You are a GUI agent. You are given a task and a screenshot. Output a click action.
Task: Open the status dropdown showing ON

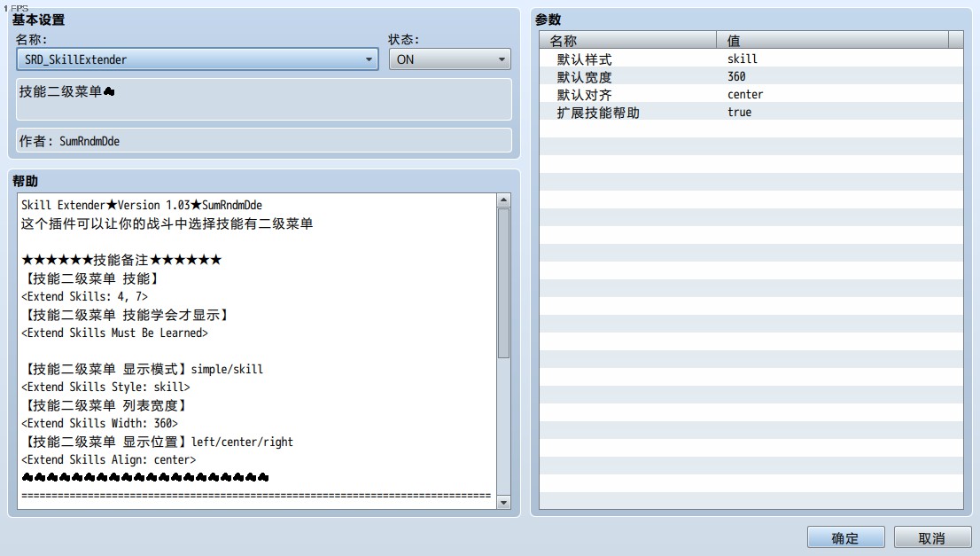coord(449,59)
